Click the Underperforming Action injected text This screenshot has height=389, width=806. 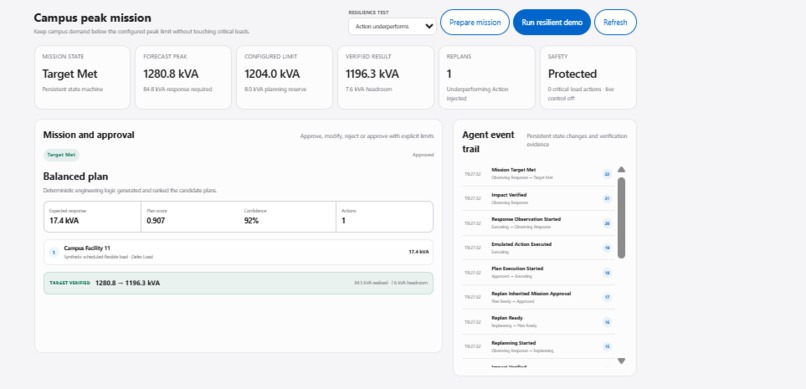478,94
